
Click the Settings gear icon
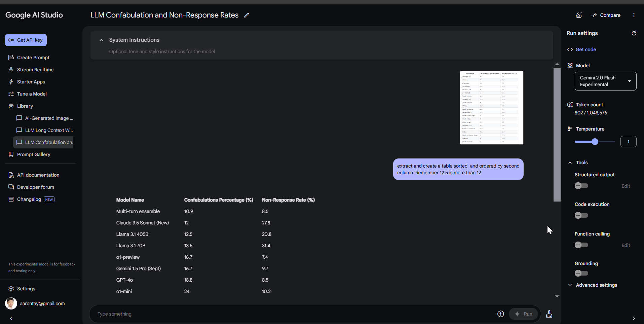pos(11,289)
